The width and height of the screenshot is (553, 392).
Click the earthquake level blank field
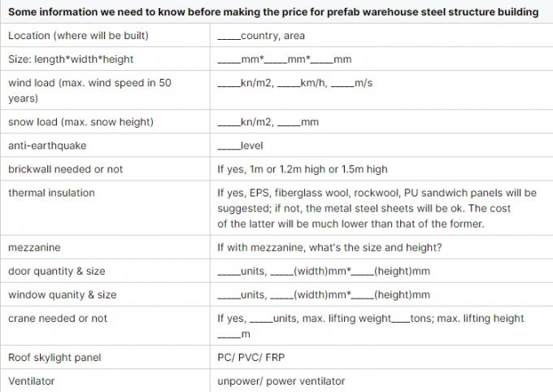pyautogui.click(x=240, y=146)
